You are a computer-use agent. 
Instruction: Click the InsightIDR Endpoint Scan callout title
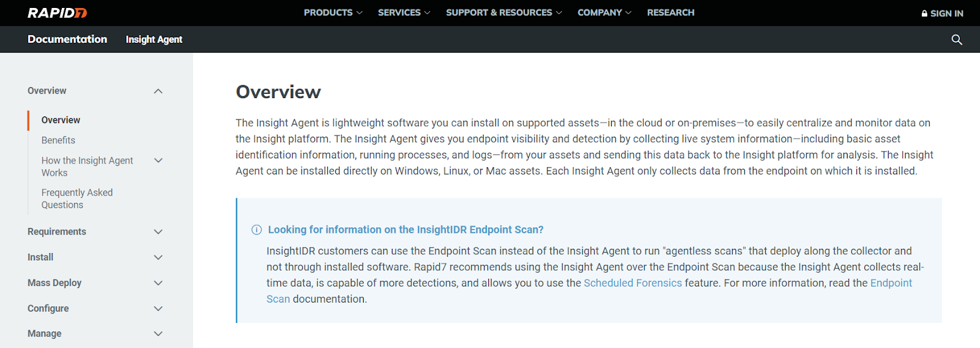(405, 230)
